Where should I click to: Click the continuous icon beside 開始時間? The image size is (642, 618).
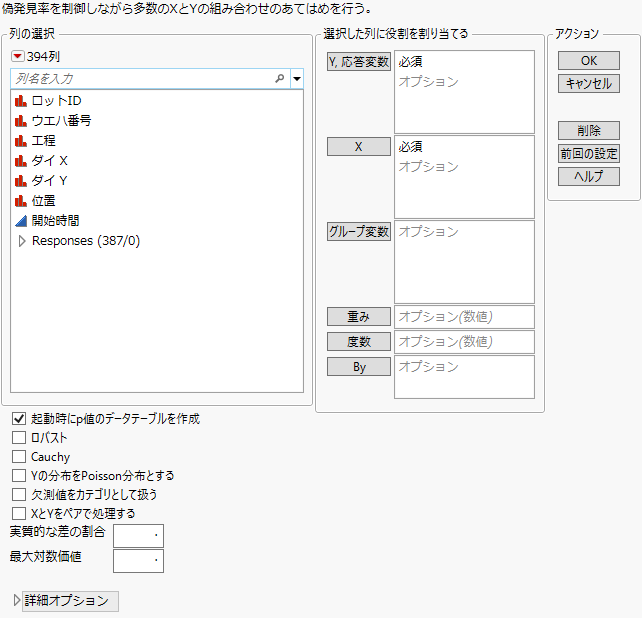(x=21, y=221)
